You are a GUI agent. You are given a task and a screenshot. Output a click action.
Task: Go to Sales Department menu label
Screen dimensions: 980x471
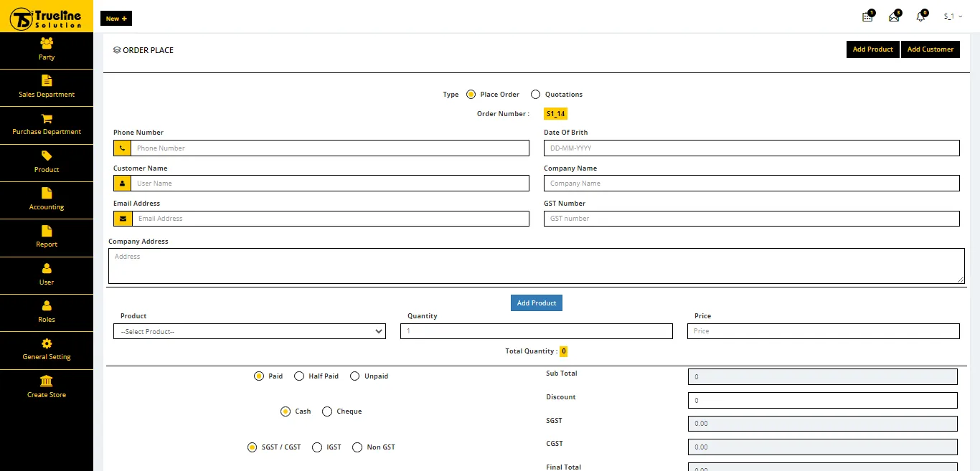[47, 95]
